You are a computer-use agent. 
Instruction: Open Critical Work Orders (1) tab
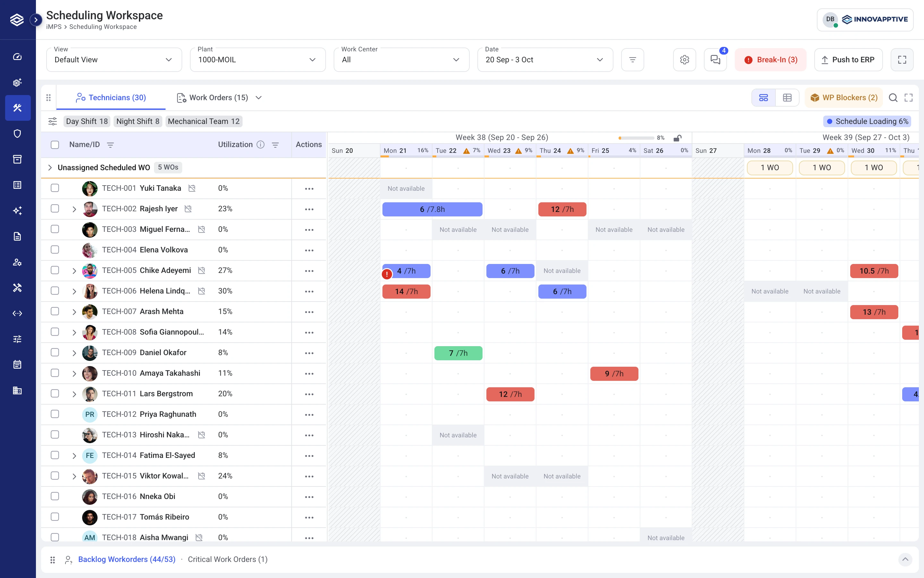pos(227,559)
